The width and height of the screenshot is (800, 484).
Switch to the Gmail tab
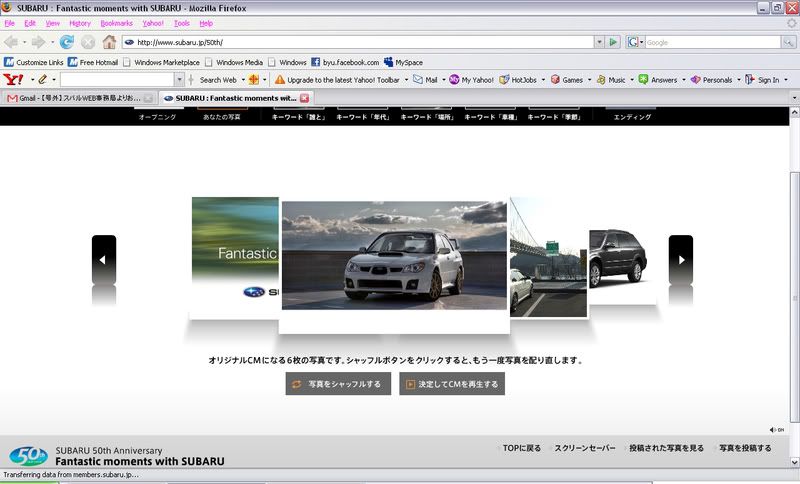79,98
